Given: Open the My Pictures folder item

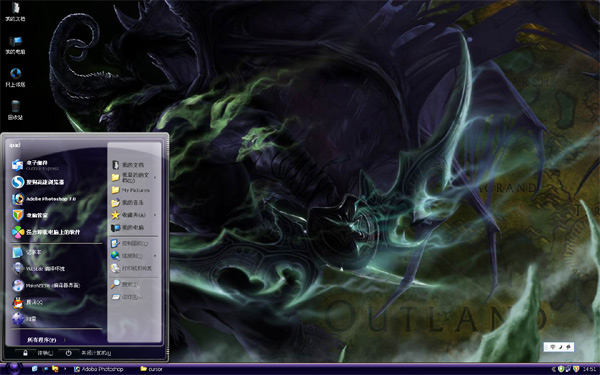Looking at the screenshot, I should pos(134,190).
